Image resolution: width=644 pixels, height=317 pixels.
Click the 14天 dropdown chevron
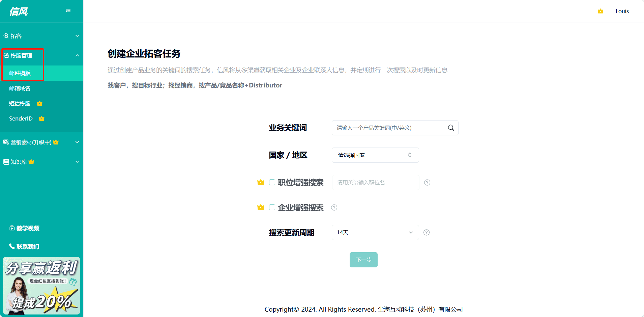coord(411,233)
